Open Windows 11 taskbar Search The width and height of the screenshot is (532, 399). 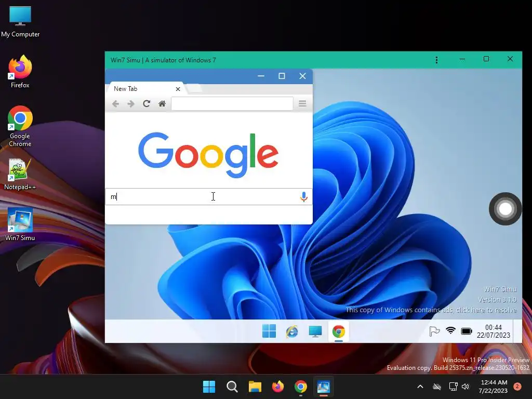(232, 387)
